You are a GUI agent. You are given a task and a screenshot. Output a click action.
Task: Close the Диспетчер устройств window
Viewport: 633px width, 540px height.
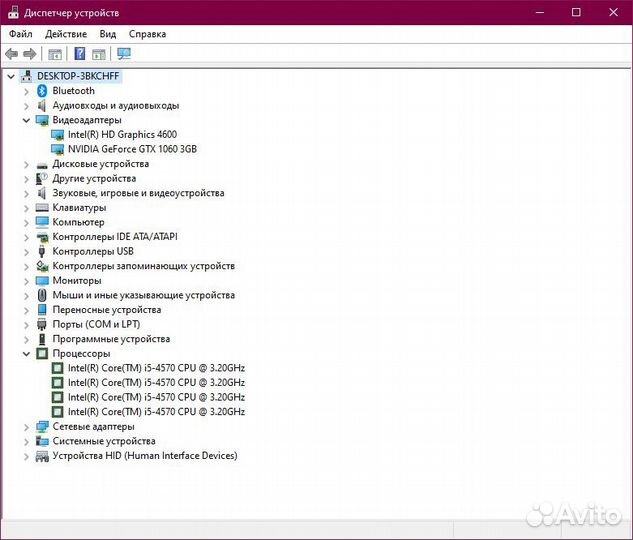point(613,13)
